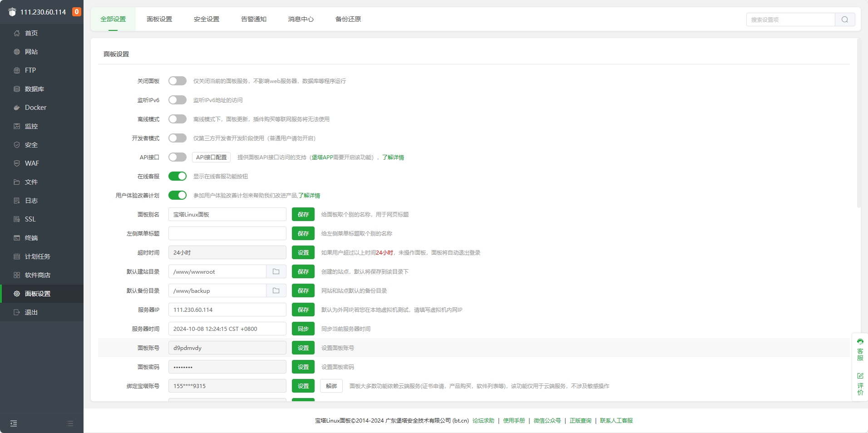The width and height of the screenshot is (868, 433).
Task: Click folder icon for default site directory
Action: click(276, 271)
